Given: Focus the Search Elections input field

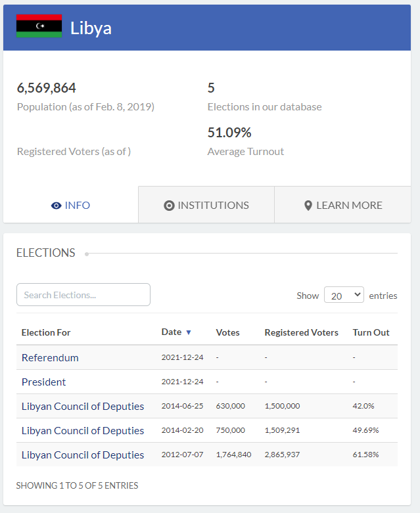Looking at the screenshot, I should [83, 295].
